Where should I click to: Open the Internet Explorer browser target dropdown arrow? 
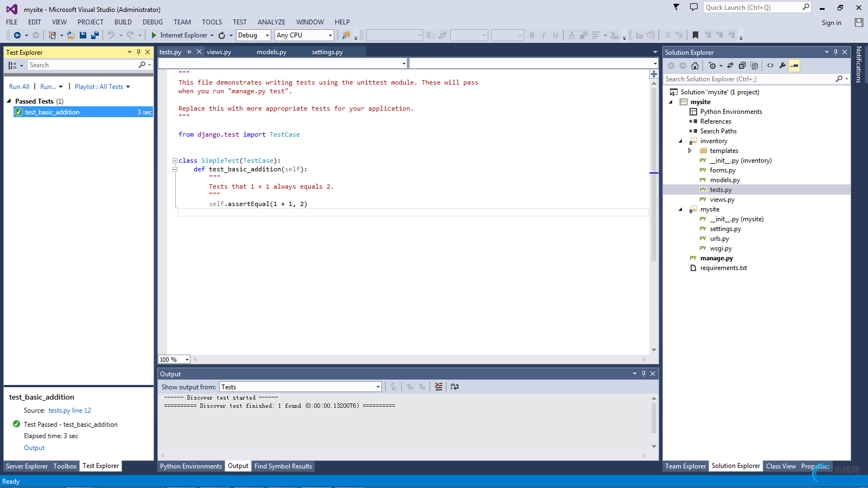[212, 35]
